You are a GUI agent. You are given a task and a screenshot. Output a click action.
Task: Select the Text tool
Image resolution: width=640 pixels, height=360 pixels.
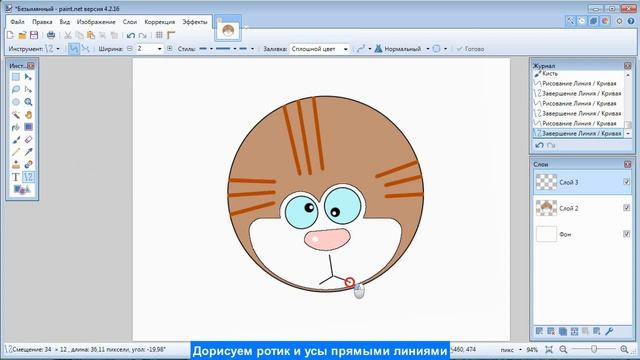pyautogui.click(x=16, y=177)
